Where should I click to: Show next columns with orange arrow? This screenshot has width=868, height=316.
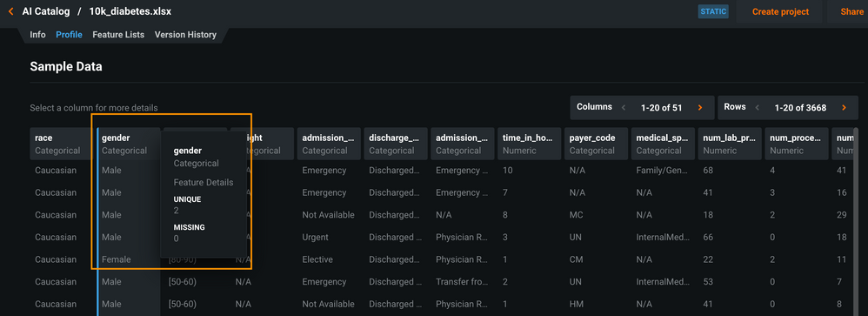[x=700, y=108]
